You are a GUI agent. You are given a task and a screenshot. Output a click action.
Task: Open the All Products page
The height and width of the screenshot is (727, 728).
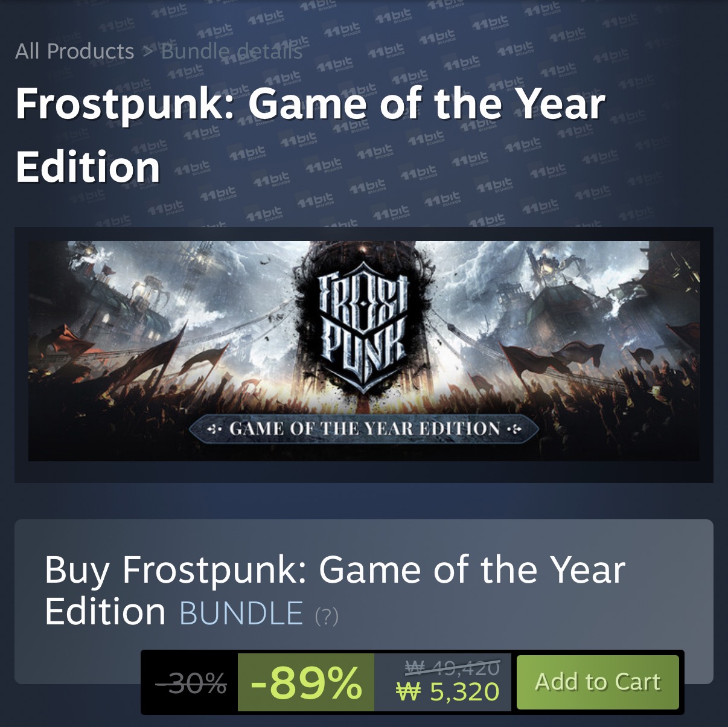(x=75, y=52)
